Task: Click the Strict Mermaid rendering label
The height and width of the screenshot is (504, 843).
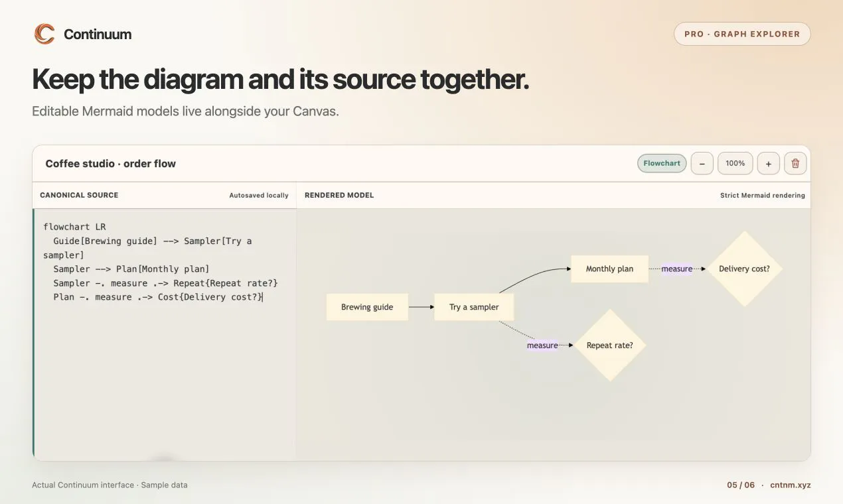Action: 763,196
